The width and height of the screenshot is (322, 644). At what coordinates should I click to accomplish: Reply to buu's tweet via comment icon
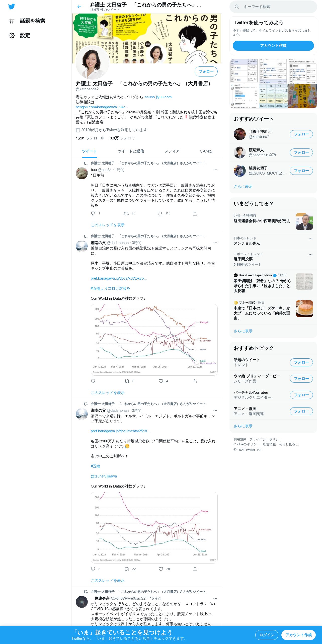click(x=93, y=213)
